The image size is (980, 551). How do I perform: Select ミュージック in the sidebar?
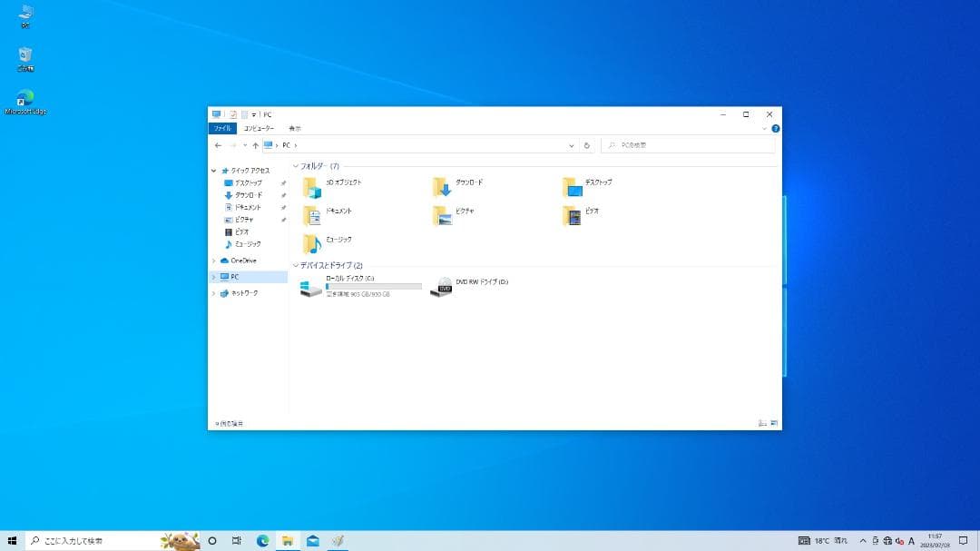coord(248,243)
